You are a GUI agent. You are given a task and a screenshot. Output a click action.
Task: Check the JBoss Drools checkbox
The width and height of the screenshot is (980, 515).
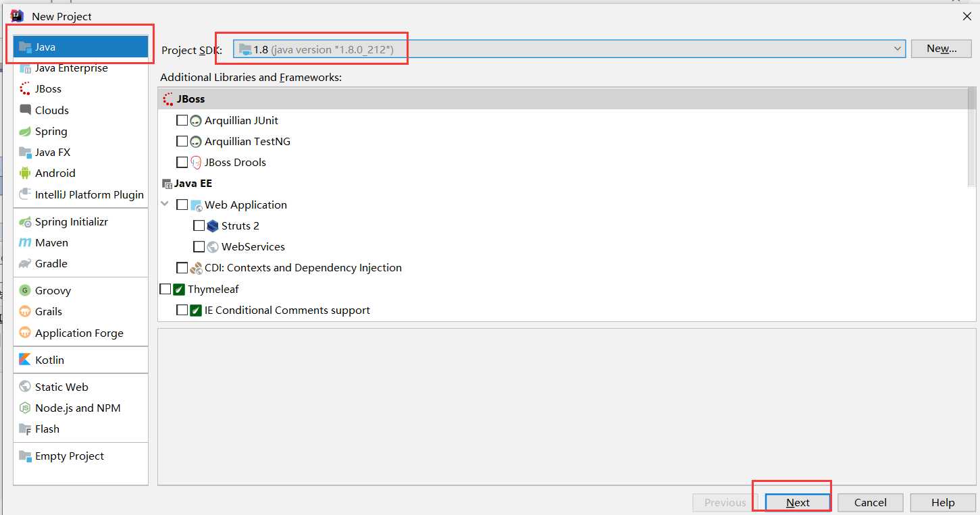[182, 162]
